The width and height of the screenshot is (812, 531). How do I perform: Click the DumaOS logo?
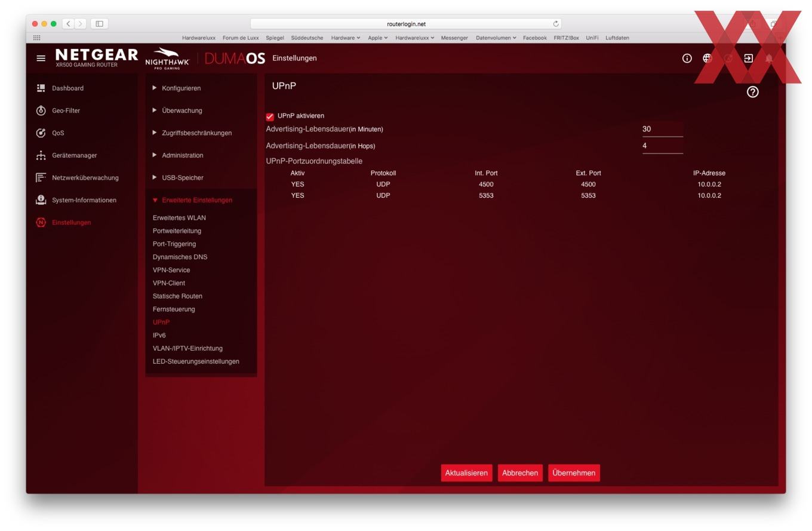point(235,59)
